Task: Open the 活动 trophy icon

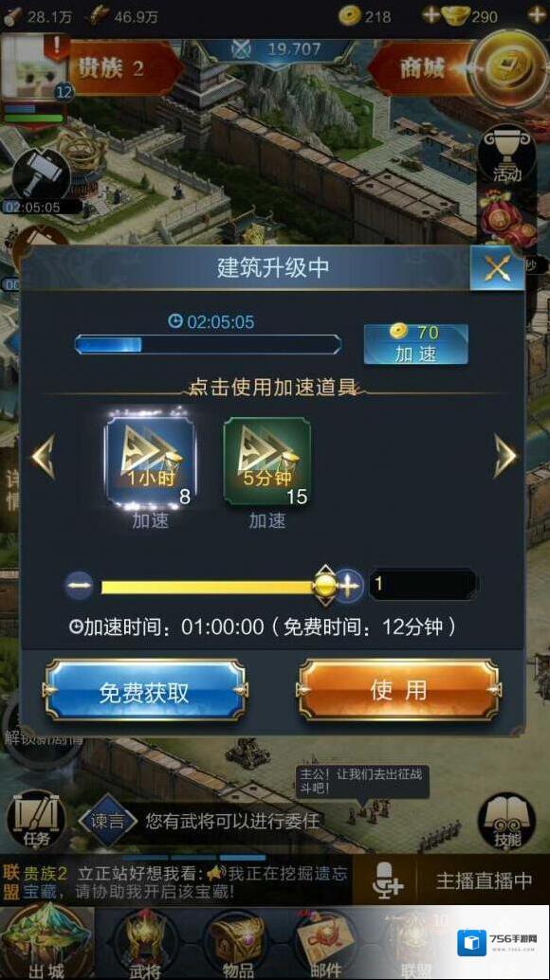Action: click(x=507, y=155)
